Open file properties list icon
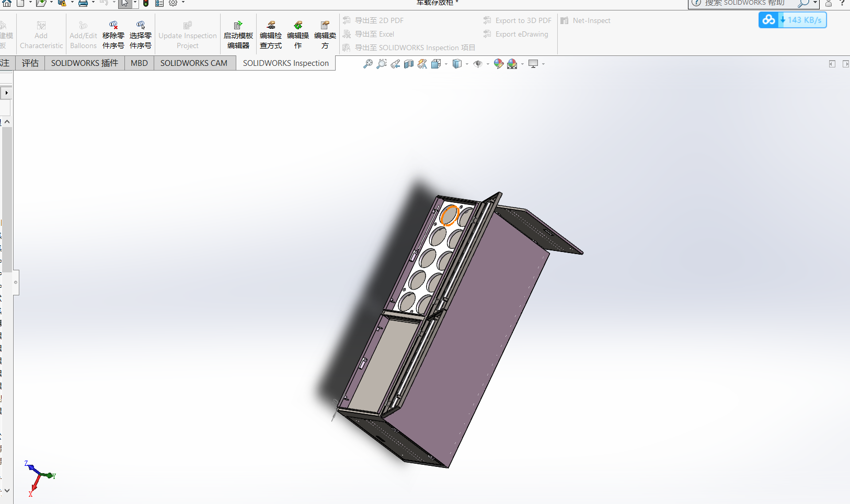 pyautogui.click(x=159, y=3)
